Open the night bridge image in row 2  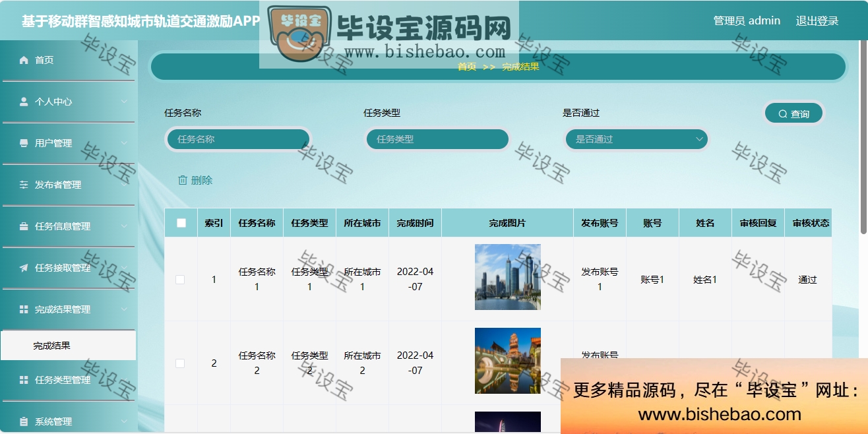coord(508,361)
